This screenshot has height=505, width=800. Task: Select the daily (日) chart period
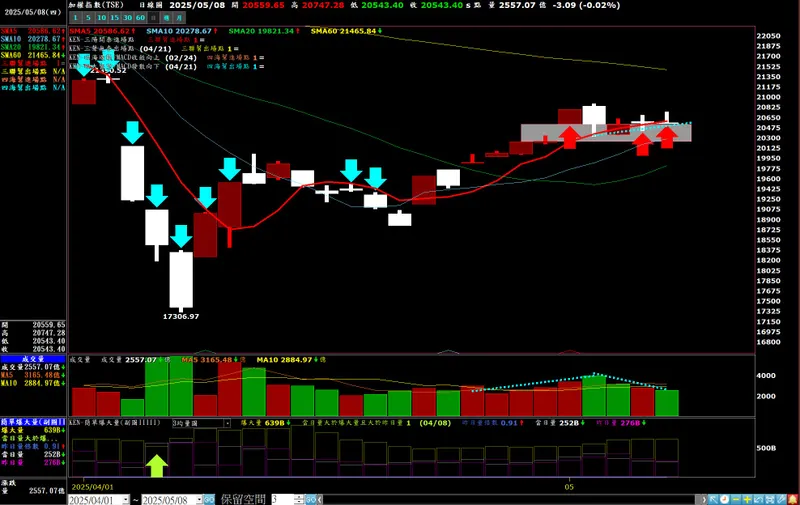pos(153,17)
